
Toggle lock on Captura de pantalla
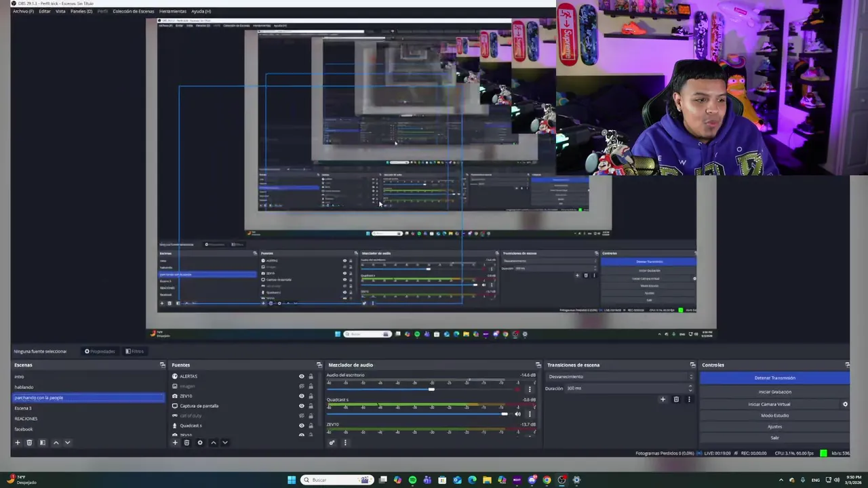(x=311, y=406)
